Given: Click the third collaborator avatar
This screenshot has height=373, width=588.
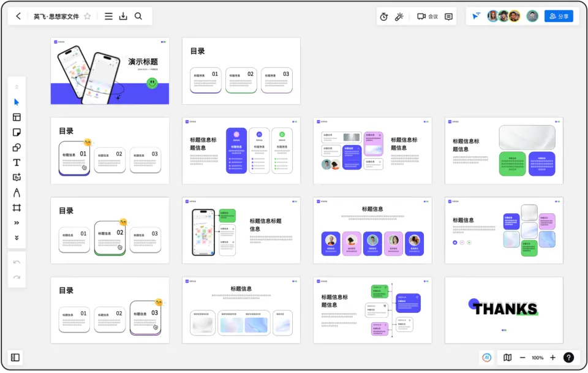Looking at the screenshot, I should tap(514, 16).
